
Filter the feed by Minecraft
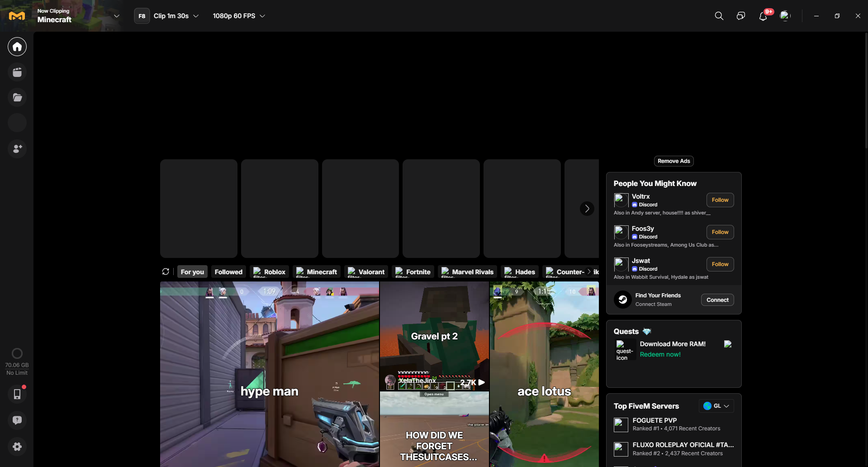click(317, 272)
